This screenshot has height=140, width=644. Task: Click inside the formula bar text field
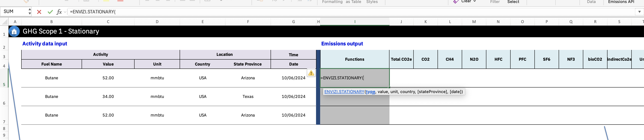pos(350,12)
